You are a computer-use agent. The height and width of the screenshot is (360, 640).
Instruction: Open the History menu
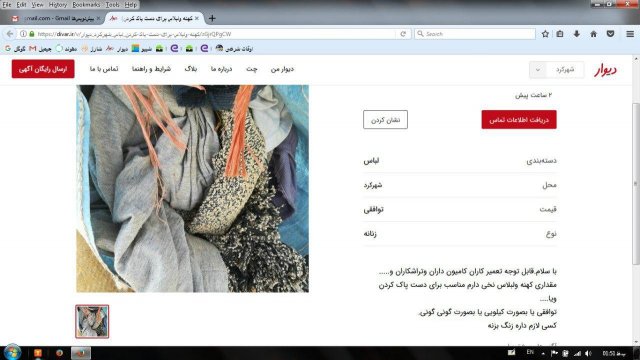[x=58, y=5]
